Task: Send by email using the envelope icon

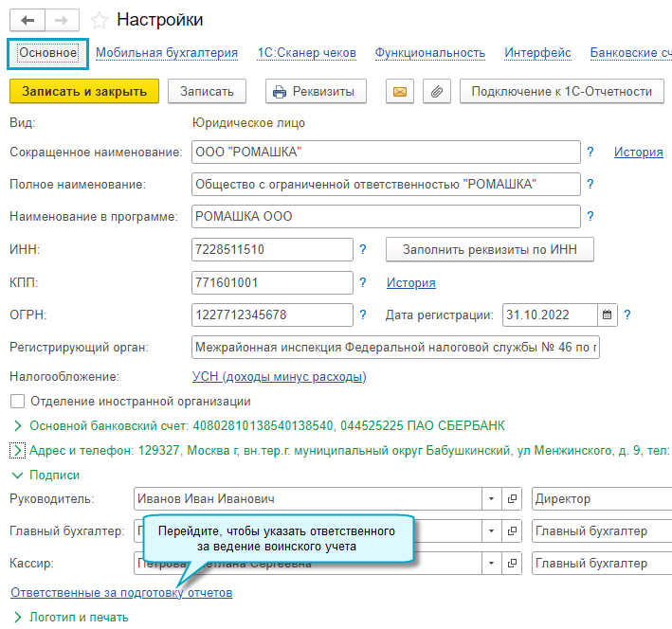Action: [x=399, y=91]
